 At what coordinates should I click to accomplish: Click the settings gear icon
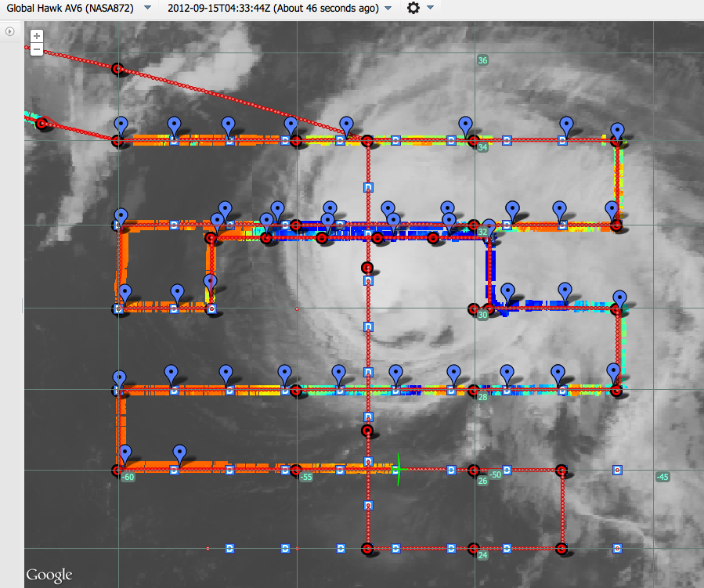[x=413, y=9]
